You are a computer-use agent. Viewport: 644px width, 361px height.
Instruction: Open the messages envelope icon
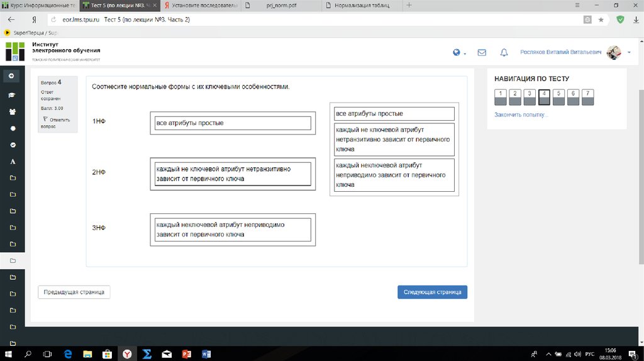pyautogui.click(x=482, y=53)
